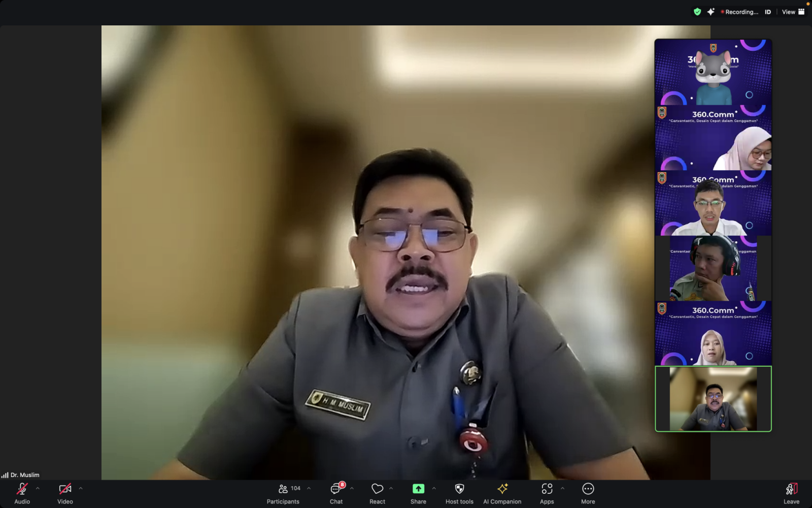The width and height of the screenshot is (812, 508).
Task: Leave the meeting
Action: 791,493
